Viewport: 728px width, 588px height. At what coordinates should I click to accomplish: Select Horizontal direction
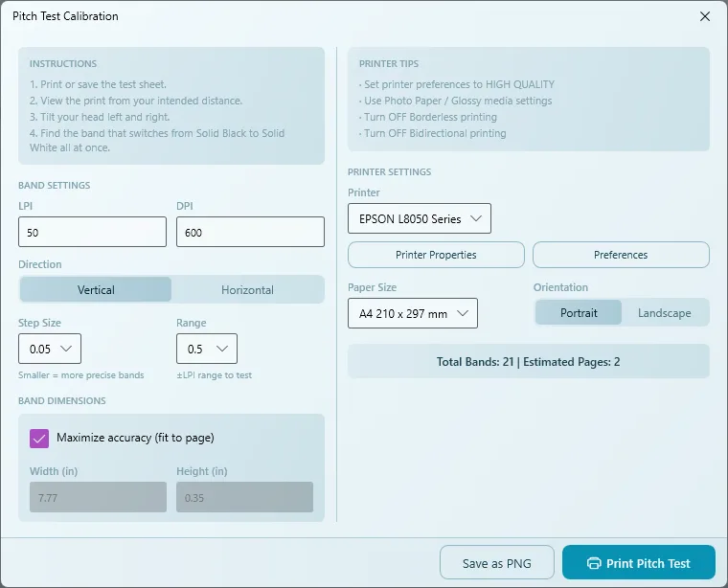[247, 289]
